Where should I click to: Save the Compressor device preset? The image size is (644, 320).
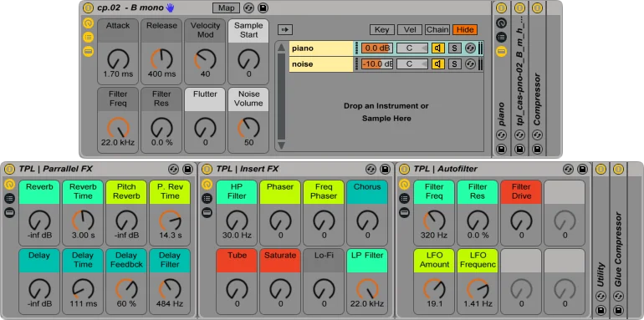(x=538, y=149)
